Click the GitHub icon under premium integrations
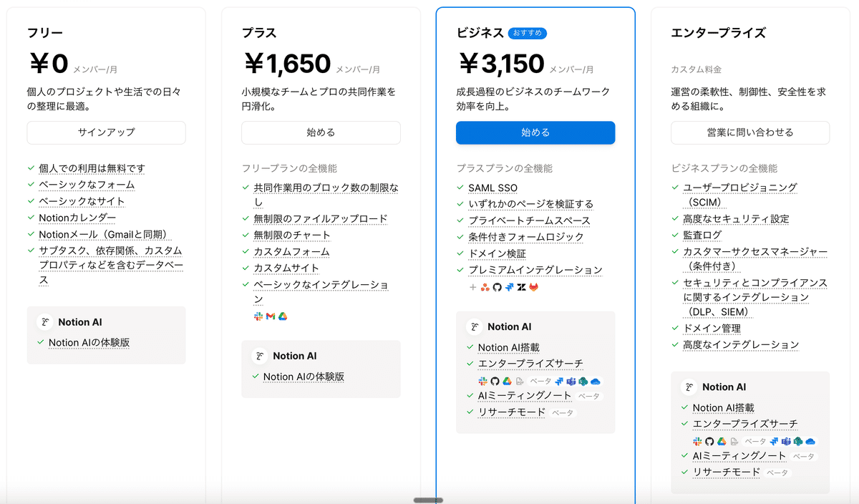This screenshot has height=504, width=859. pos(497,287)
